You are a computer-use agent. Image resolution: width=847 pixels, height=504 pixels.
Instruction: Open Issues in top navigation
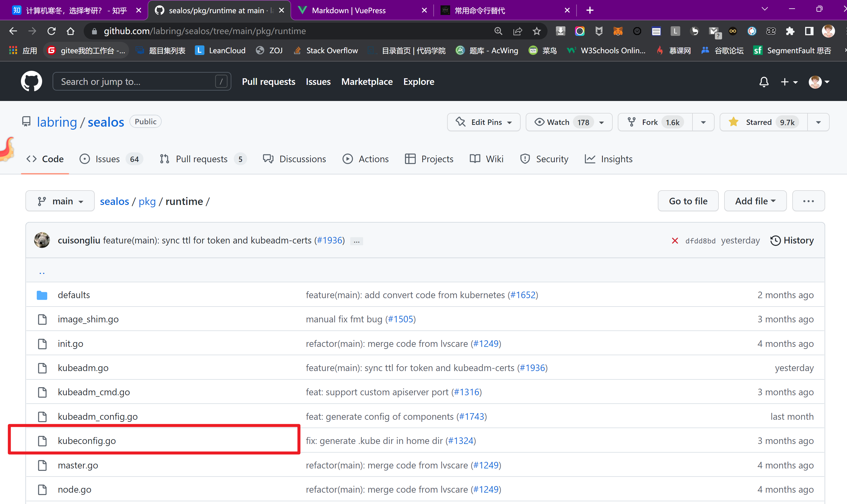pos(318,82)
